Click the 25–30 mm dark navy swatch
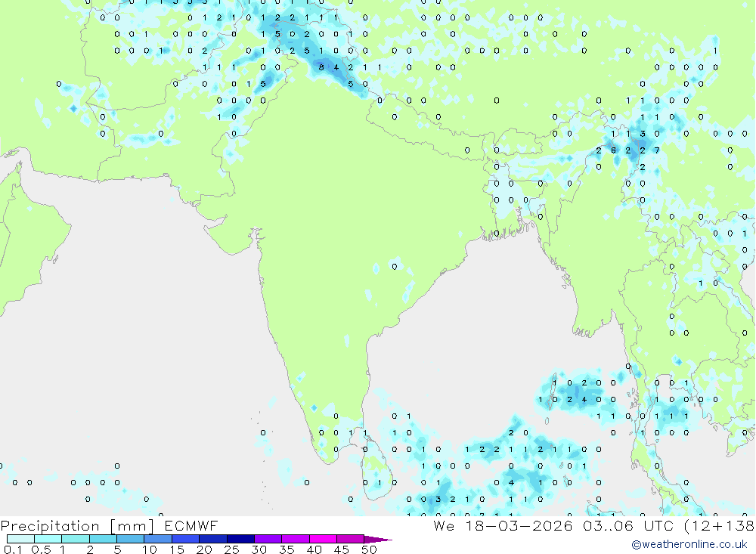 (240, 539)
